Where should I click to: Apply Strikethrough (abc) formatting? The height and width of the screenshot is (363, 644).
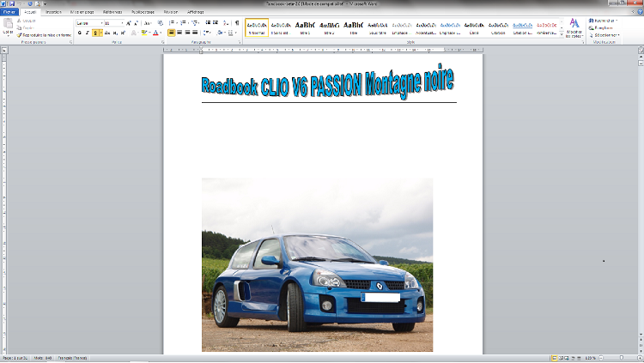(107, 33)
